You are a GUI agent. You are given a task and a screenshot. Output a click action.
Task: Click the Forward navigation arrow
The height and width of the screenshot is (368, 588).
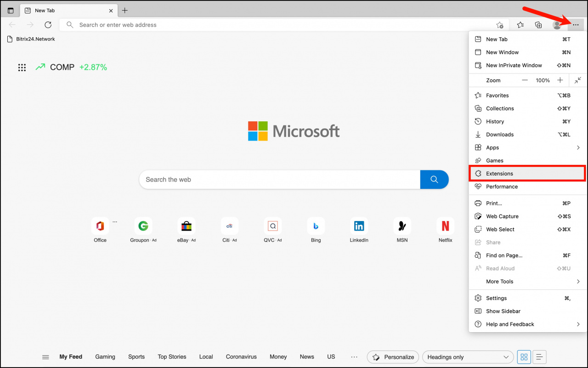click(30, 25)
